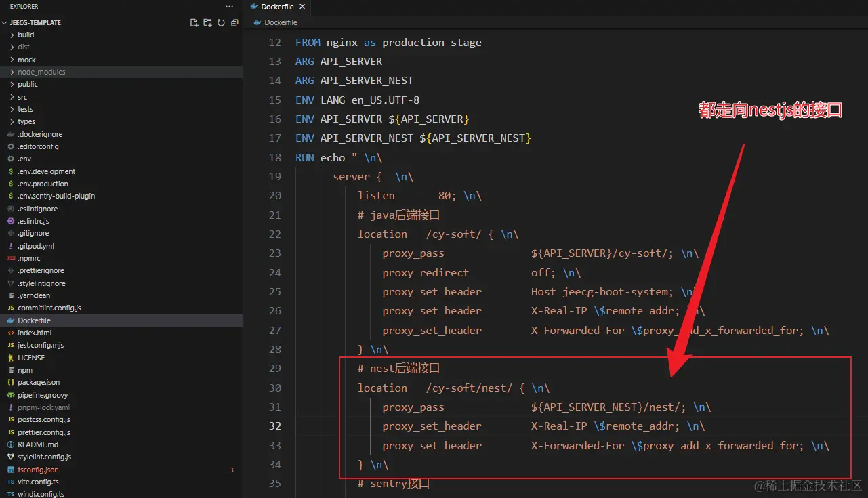The image size is (868, 498).
Task: Select the Dockerfile editor tab
Action: [x=277, y=7]
